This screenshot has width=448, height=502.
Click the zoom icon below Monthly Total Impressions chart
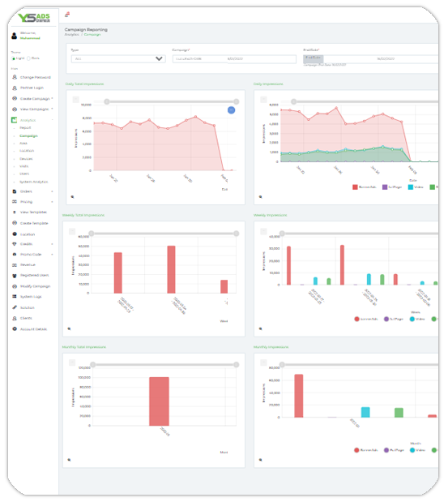coord(69,460)
